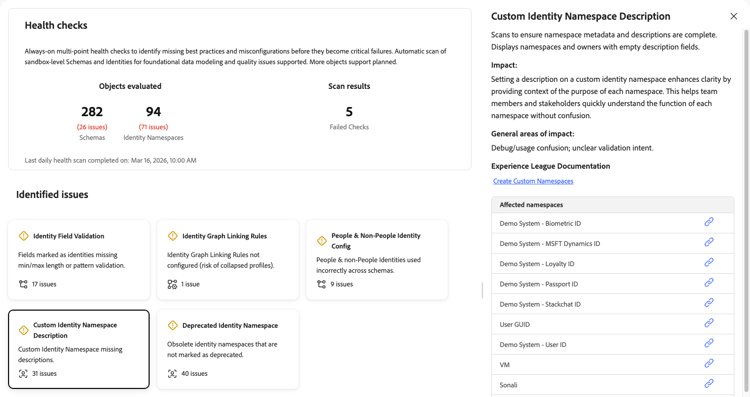Click the 71 issues identity namespaces count
750x397 pixels.
click(154, 127)
